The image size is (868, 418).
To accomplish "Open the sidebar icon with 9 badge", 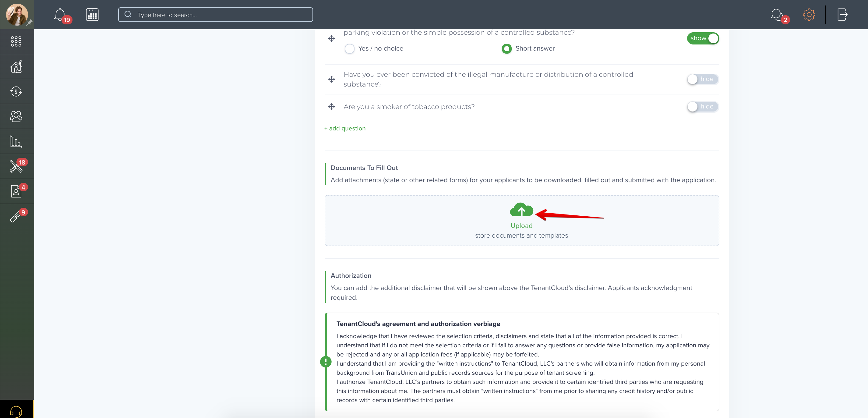I will tap(16, 216).
